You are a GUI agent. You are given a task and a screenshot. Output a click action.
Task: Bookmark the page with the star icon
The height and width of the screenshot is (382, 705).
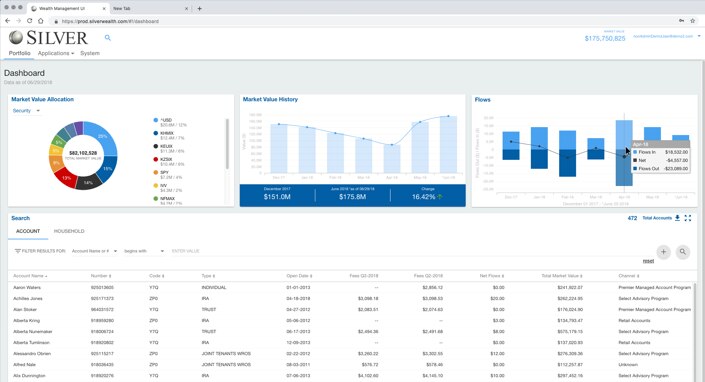point(693,21)
